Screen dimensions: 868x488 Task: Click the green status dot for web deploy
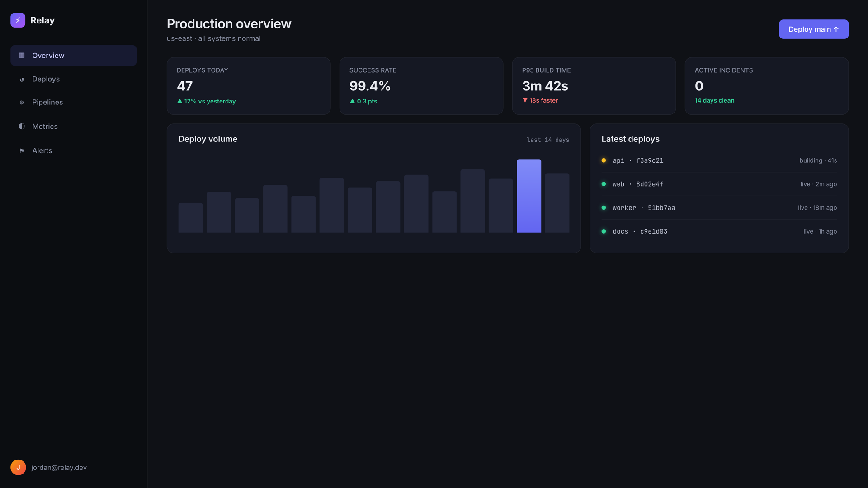604,184
